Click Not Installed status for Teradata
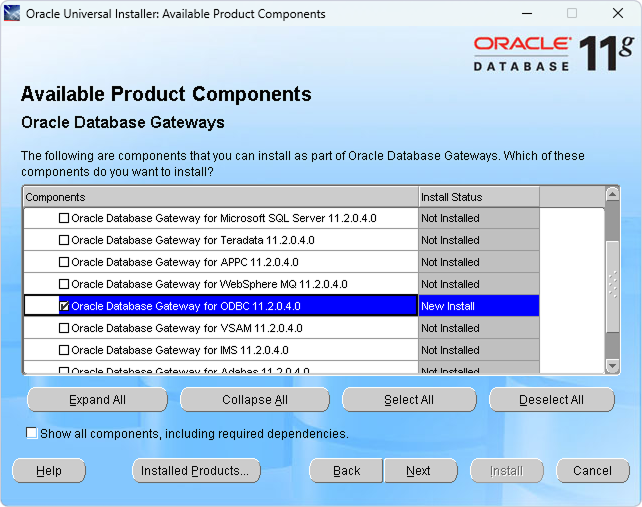Viewport: 642px width, 507px height. pyautogui.click(x=479, y=240)
